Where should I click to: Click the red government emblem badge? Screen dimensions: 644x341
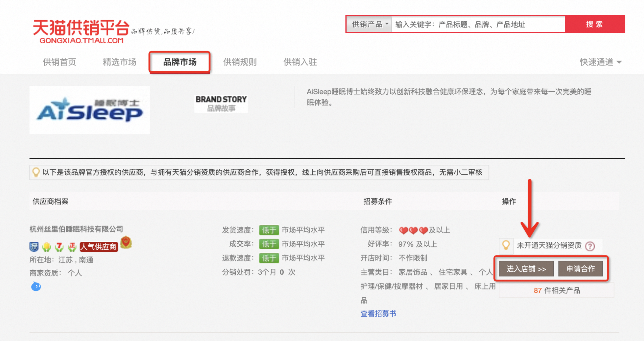pyautogui.click(x=126, y=242)
